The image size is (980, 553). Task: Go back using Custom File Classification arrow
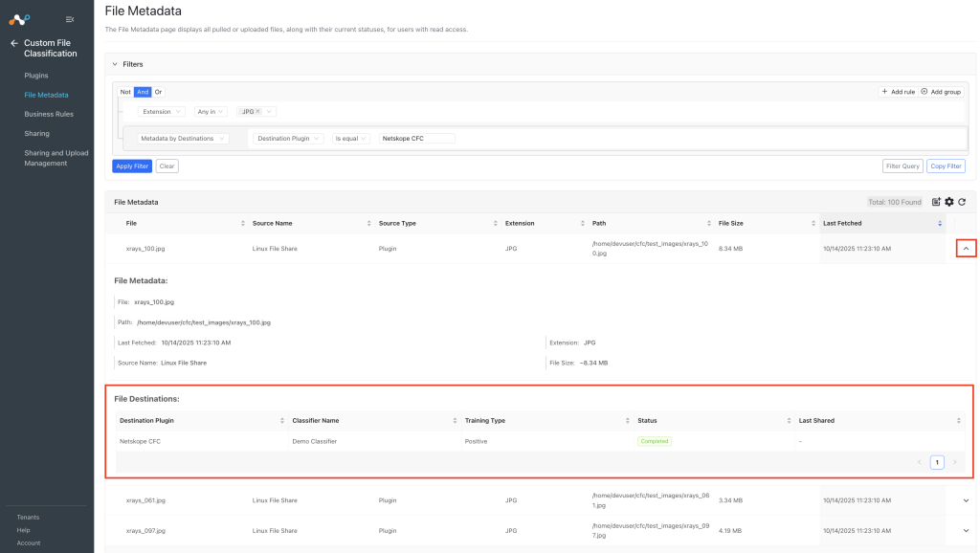click(13, 43)
